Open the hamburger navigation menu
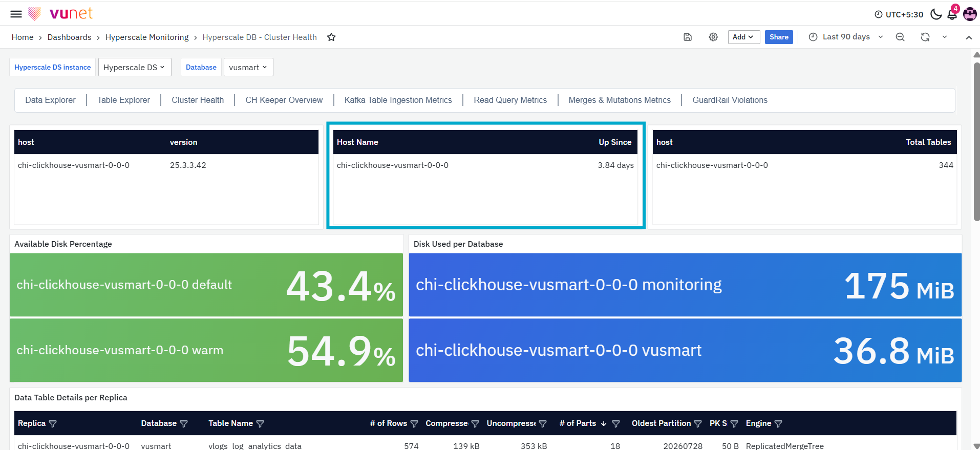980x450 pixels. coord(16,14)
